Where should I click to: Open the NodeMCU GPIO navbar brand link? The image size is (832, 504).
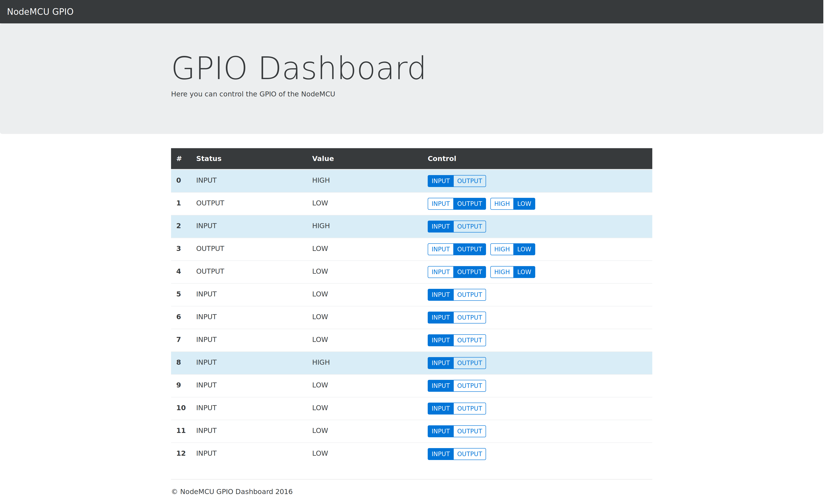41,12
